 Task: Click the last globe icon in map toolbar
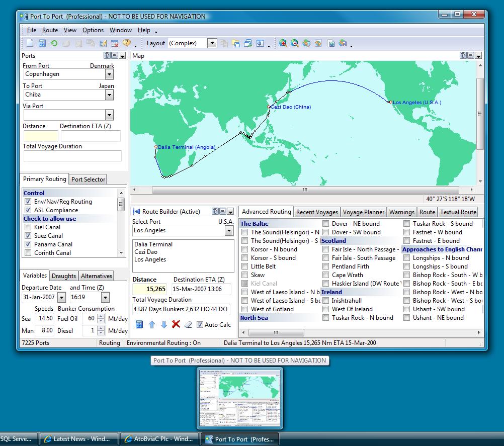[343, 43]
